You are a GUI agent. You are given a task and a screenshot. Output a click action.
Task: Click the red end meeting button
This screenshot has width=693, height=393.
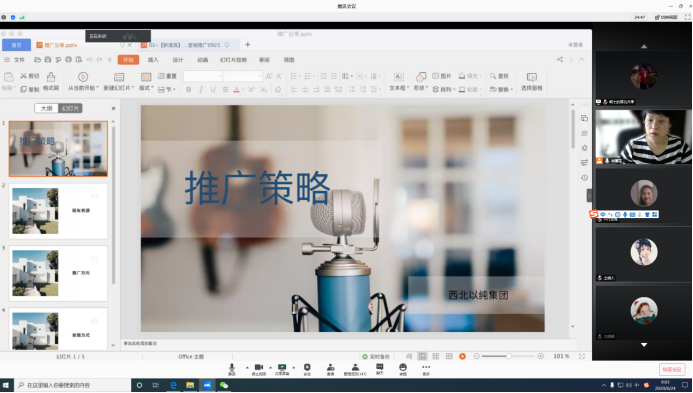click(672, 369)
